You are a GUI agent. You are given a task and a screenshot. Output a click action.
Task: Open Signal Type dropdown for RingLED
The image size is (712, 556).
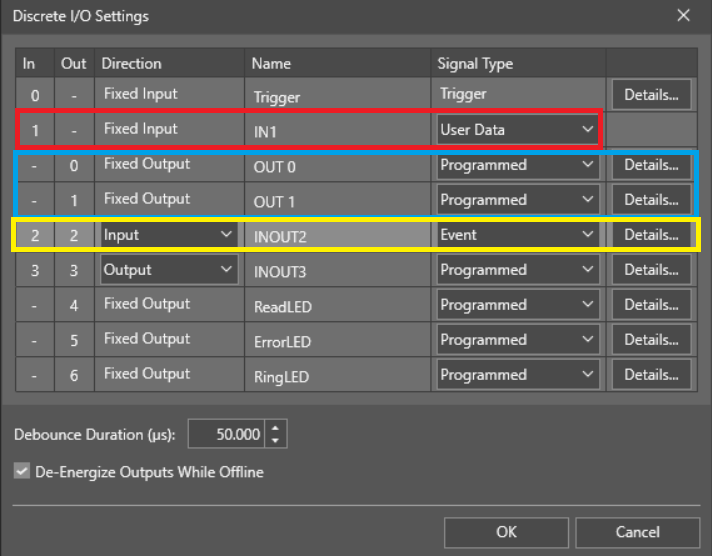[x=516, y=375]
